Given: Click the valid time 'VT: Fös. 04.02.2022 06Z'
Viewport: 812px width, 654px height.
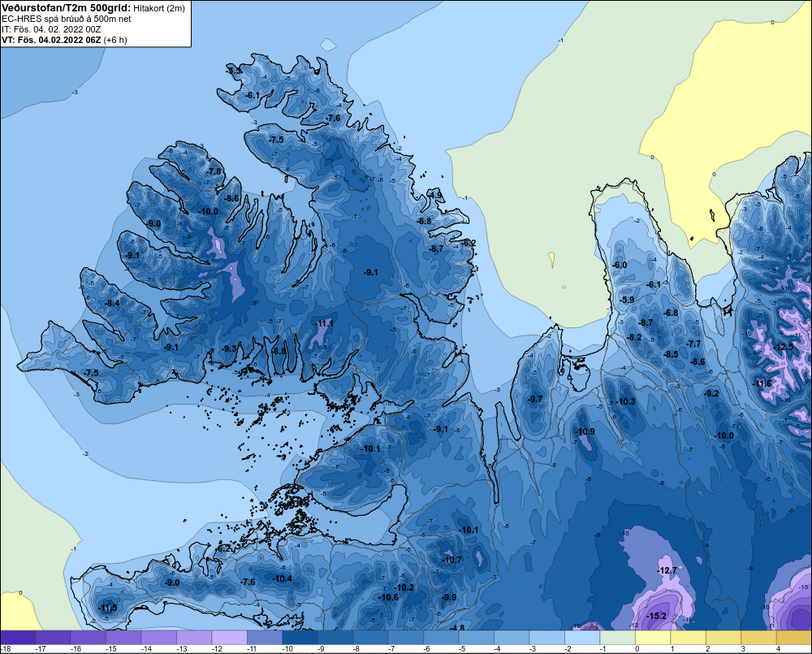Looking at the screenshot, I should [51, 40].
